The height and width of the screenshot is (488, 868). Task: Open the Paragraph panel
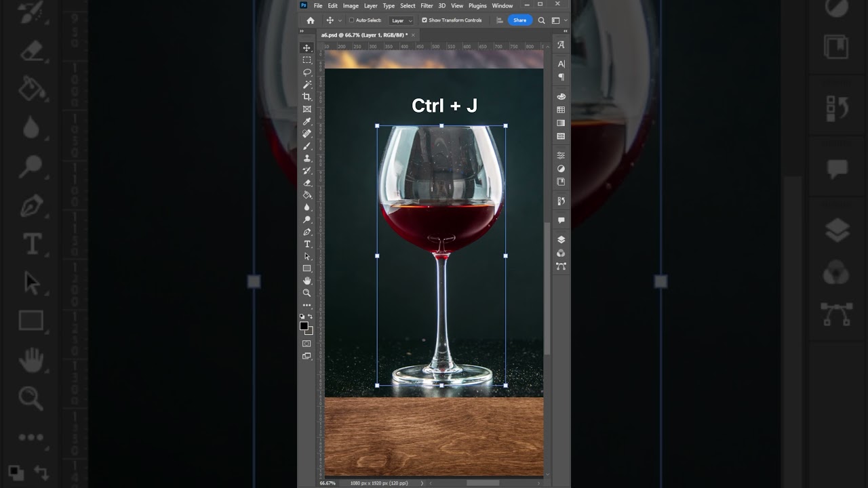[561, 77]
